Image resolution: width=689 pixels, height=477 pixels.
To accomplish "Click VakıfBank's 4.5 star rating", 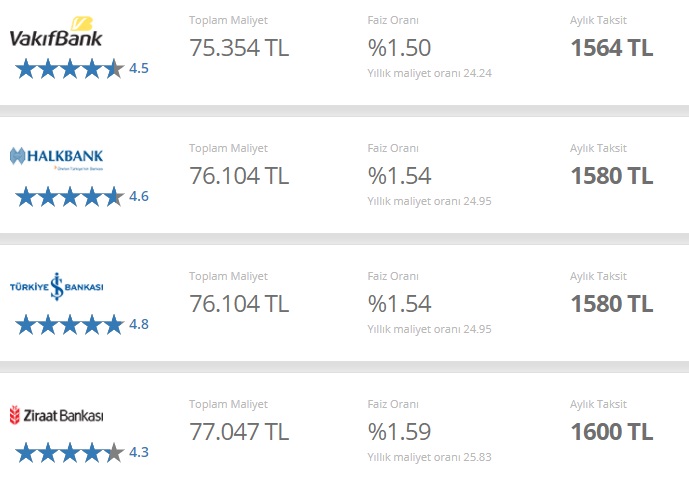I will pyautogui.click(x=82, y=69).
